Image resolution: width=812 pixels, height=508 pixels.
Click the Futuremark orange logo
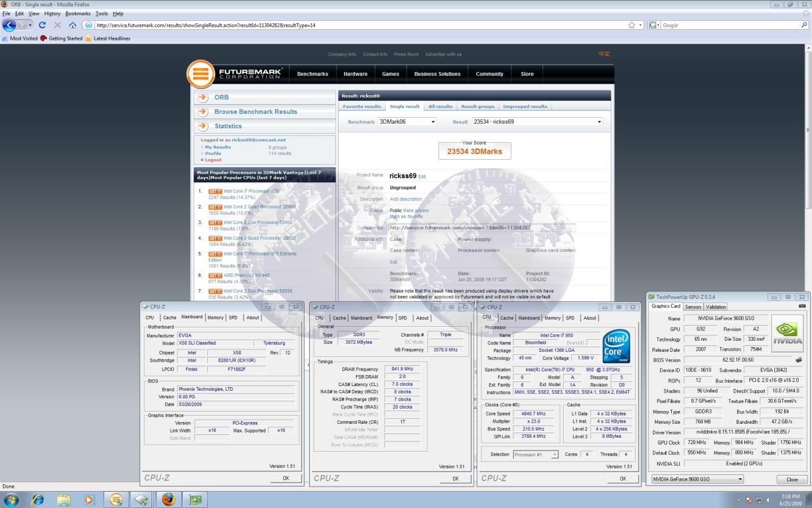[x=201, y=74]
